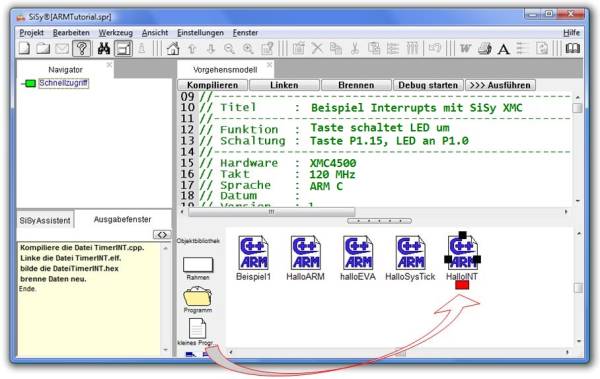Toggle the navigator panel toolbar icon
Viewport: 600px width, 379px height.
[x=123, y=49]
